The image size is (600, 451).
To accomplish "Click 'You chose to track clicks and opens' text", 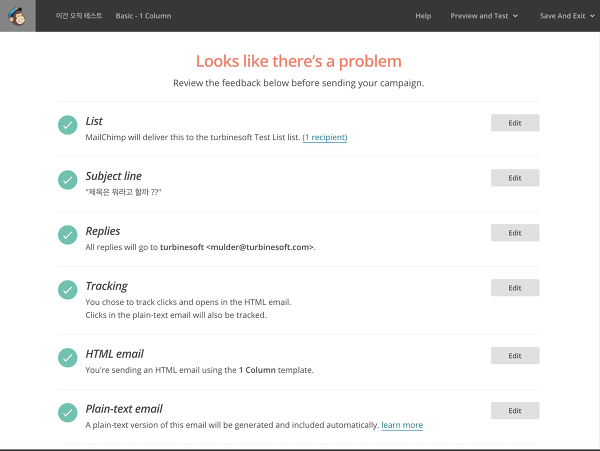I will point(188,302).
